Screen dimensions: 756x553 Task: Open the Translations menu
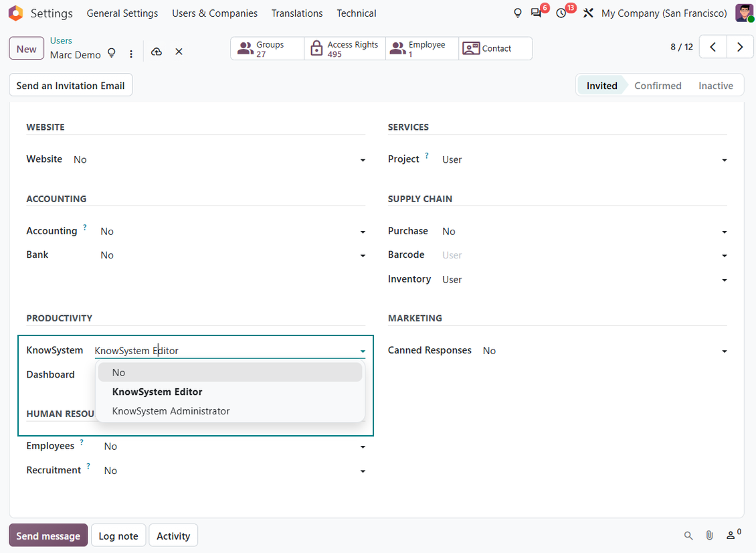point(297,13)
